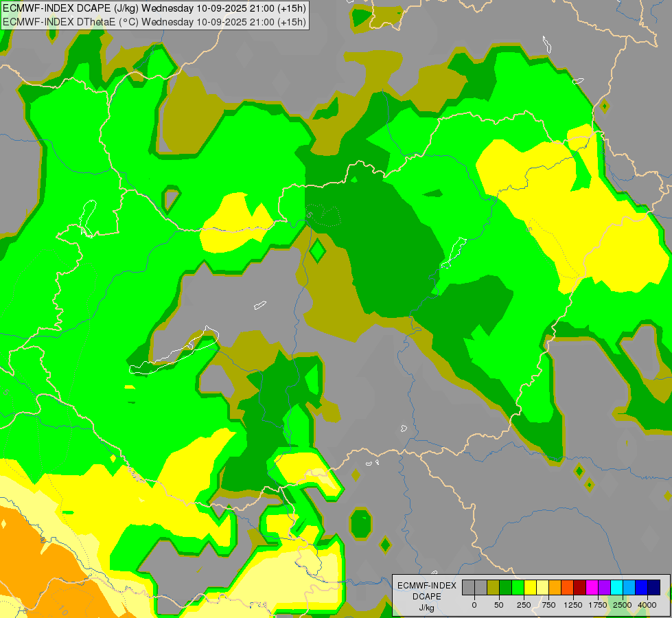The width and height of the screenshot is (672, 618).
Task: Click the '1750' legend scale label
Action: tap(598, 605)
